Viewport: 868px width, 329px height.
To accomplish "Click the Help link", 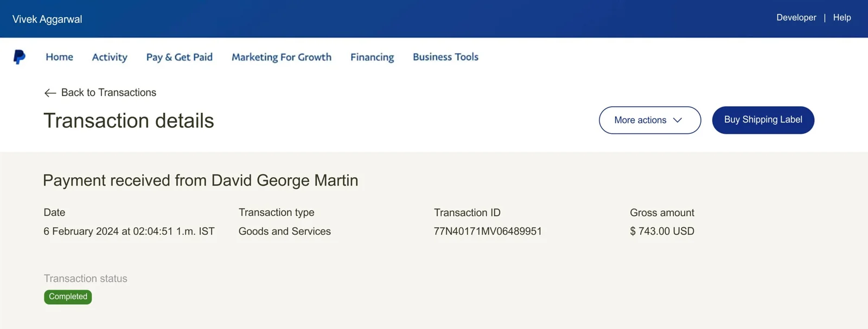I will (x=842, y=17).
